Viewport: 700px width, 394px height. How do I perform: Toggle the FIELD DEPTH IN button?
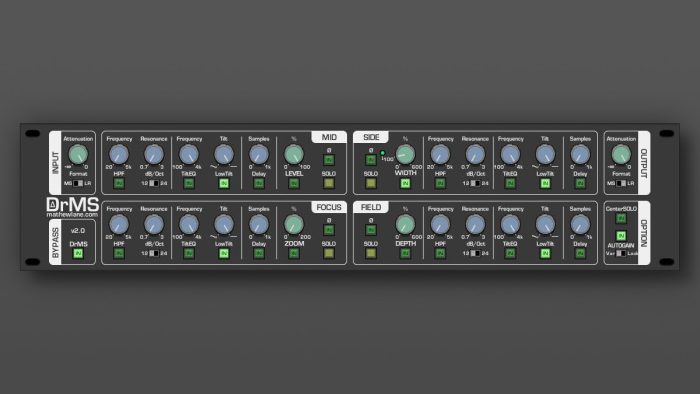405,253
